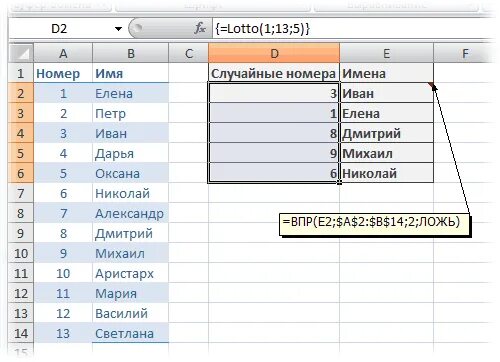Viewport: 500px width, 362px height.
Task: Select column A header
Action: tap(63, 53)
